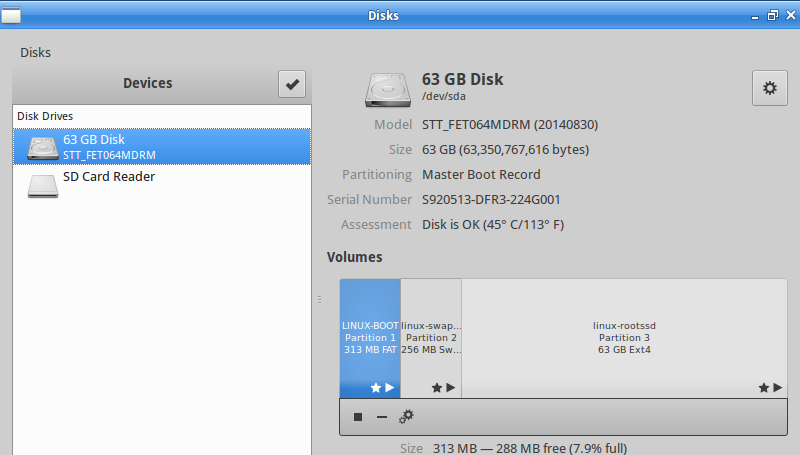Close the Disks window
The width and height of the screenshot is (800, 455).
791,15
